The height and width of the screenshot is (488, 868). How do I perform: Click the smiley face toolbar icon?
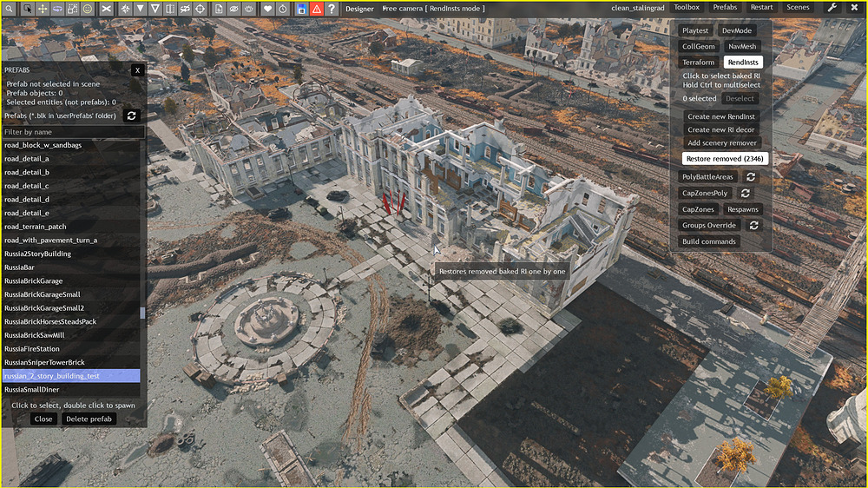(88, 8)
